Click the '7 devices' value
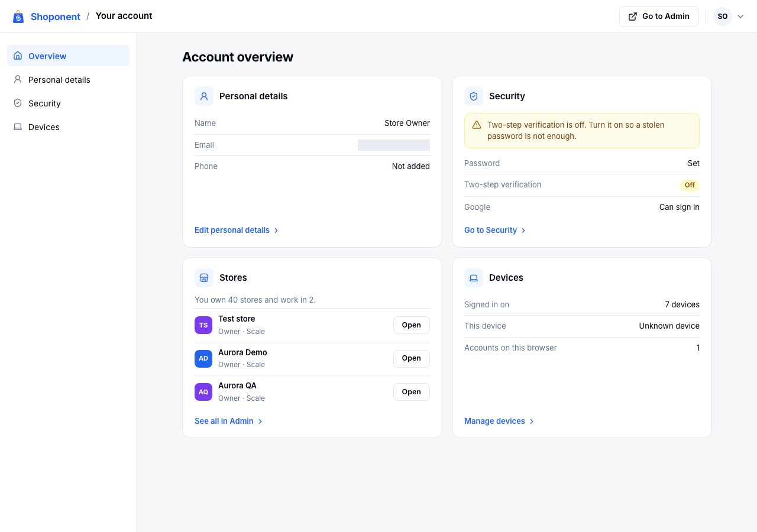Screen dimensions: 757x532 pyautogui.click(x=682, y=304)
